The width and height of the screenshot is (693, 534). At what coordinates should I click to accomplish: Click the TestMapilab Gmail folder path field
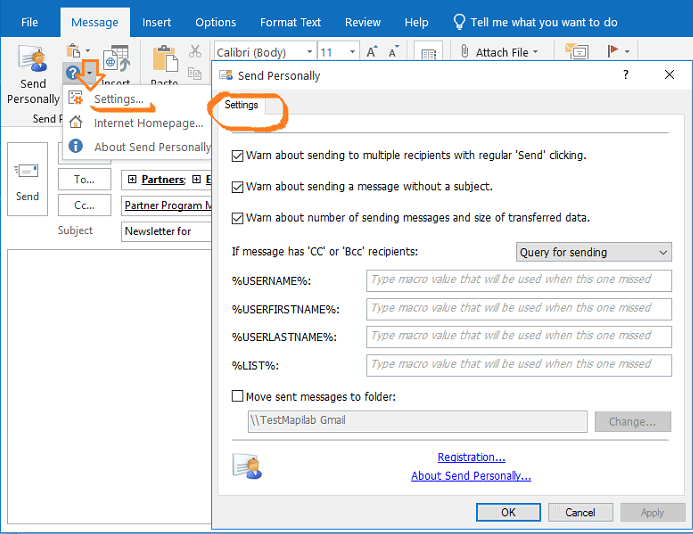418,421
